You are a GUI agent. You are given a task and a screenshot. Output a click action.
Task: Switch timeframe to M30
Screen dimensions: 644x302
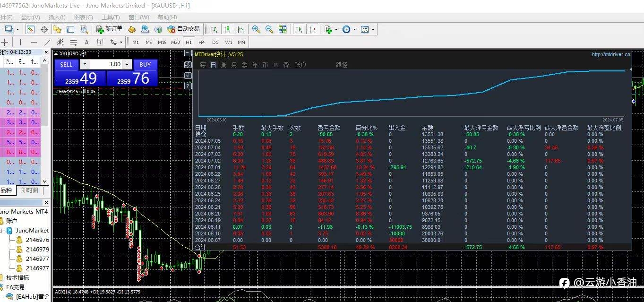175,42
